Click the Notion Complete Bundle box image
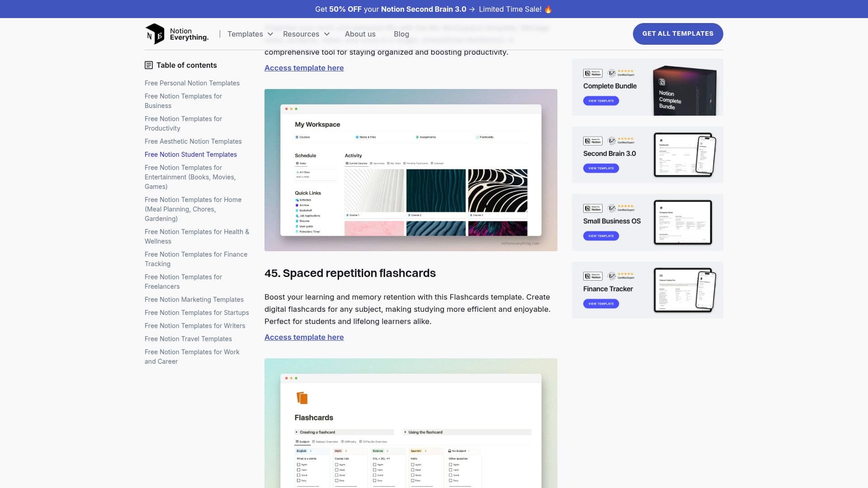 (x=684, y=90)
